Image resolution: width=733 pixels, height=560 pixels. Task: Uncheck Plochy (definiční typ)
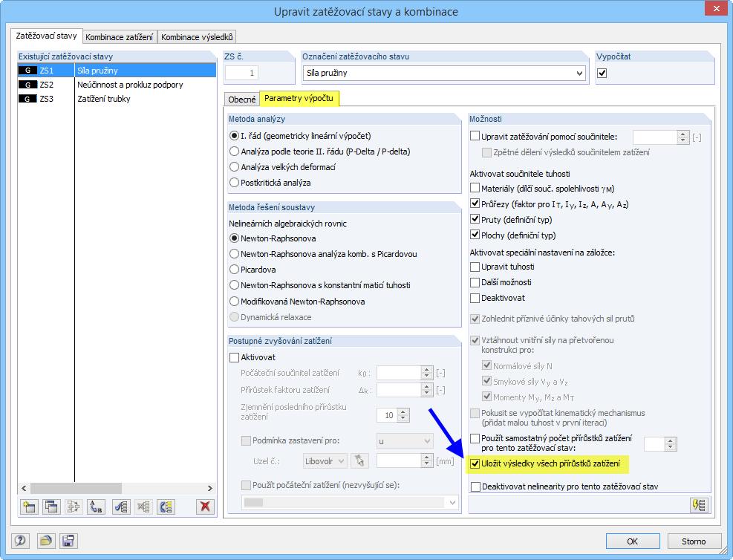pos(475,235)
